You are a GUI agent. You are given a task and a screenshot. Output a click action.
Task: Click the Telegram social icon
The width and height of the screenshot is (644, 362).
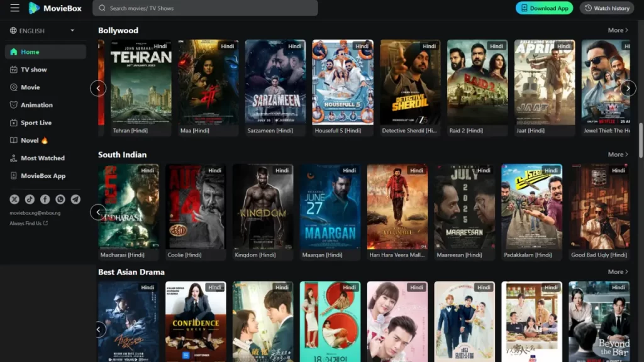coord(75,199)
